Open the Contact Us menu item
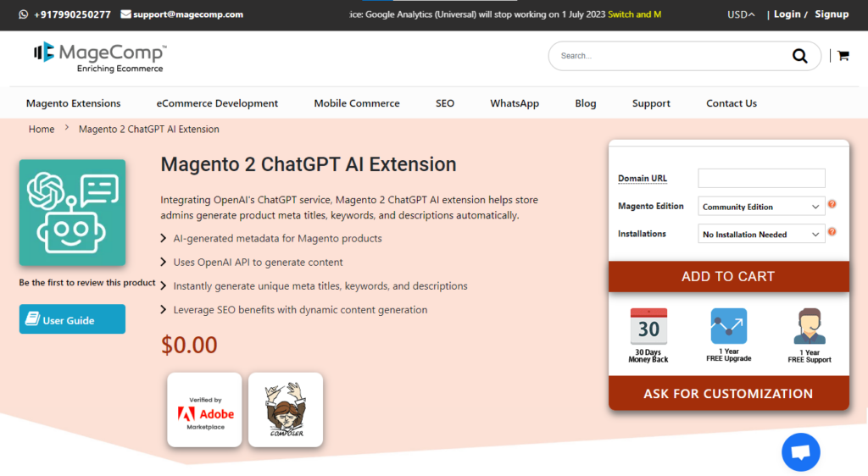868x476 pixels. coord(732,103)
